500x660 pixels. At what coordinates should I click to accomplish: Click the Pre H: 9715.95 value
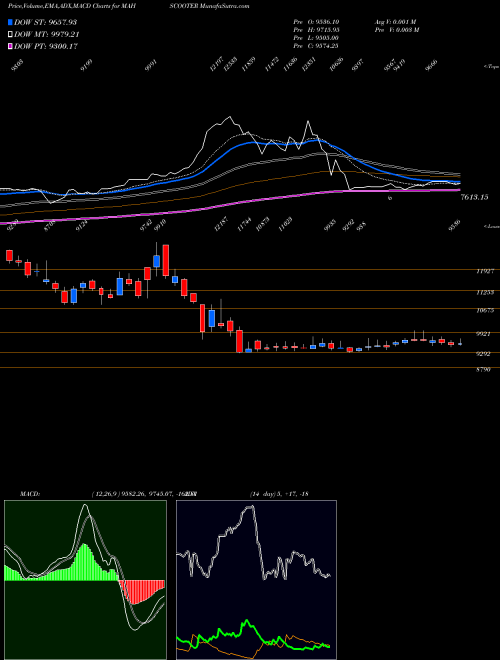pyautogui.click(x=316, y=30)
